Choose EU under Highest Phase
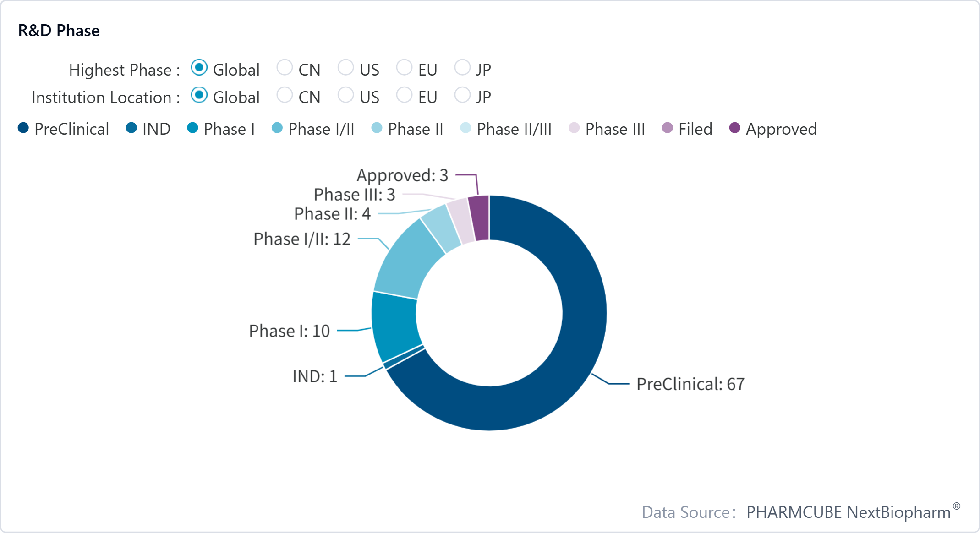 (404, 68)
